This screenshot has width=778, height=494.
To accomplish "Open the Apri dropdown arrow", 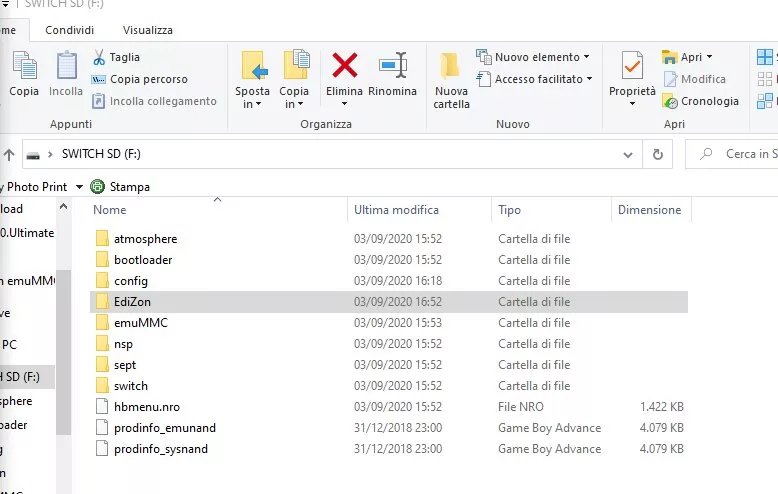I will click(710, 57).
